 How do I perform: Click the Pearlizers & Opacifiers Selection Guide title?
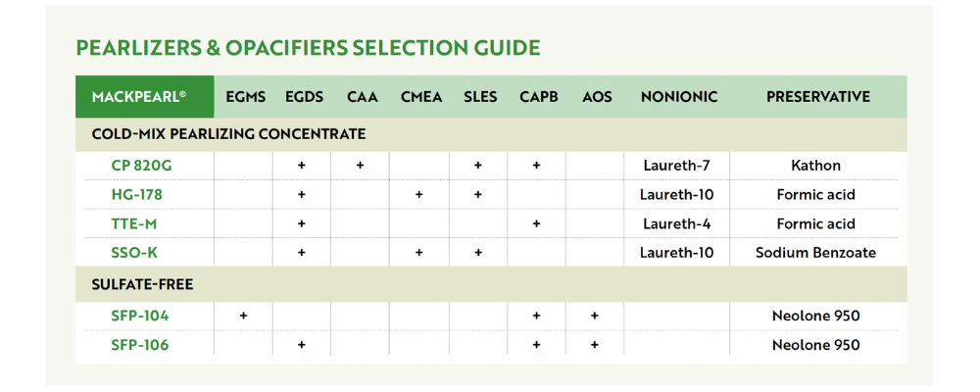pyautogui.click(x=308, y=48)
